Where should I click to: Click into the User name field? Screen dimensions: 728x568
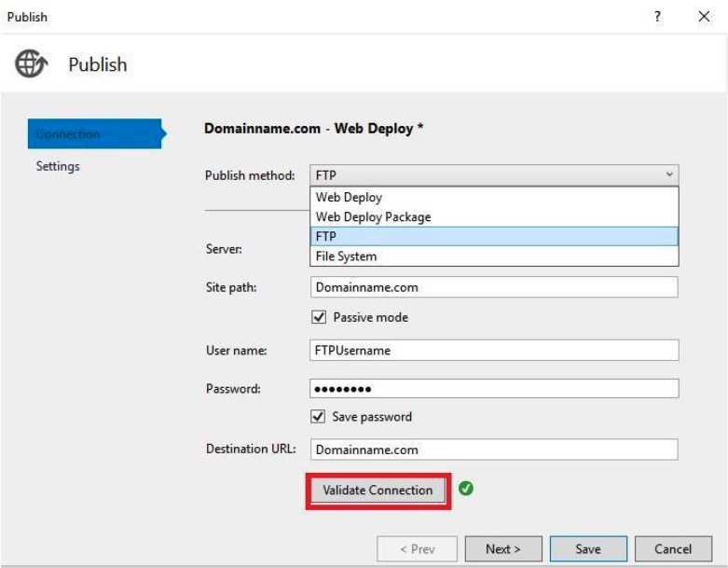click(494, 350)
